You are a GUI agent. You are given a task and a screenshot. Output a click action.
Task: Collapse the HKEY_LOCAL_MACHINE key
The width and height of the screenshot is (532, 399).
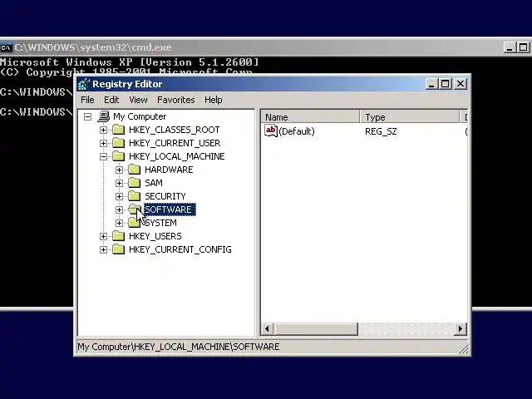(x=103, y=156)
